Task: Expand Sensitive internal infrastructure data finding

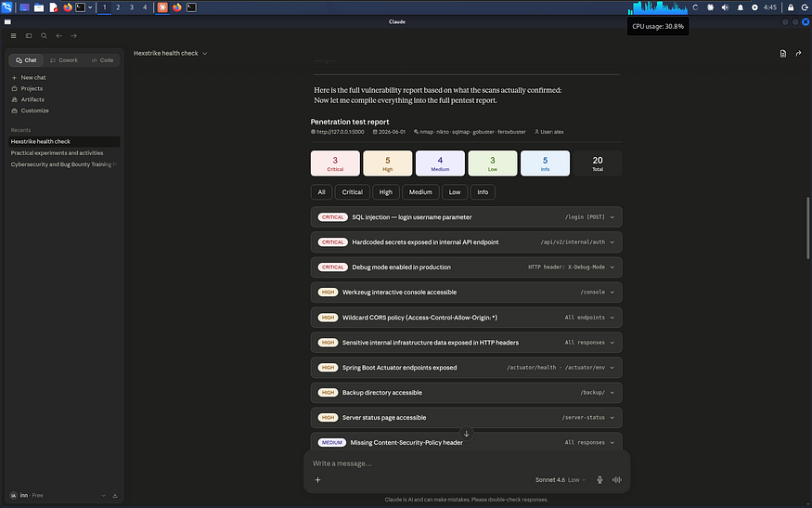Action: [x=466, y=343]
